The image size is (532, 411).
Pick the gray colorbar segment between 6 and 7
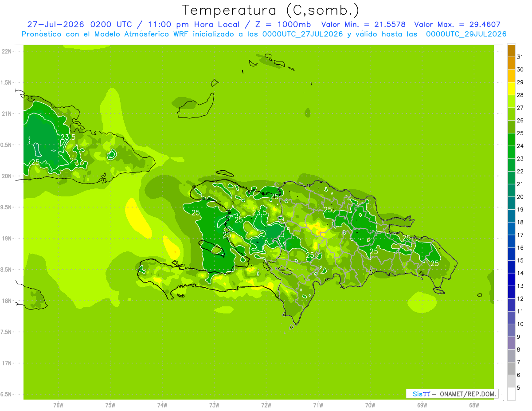pyautogui.click(x=511, y=368)
